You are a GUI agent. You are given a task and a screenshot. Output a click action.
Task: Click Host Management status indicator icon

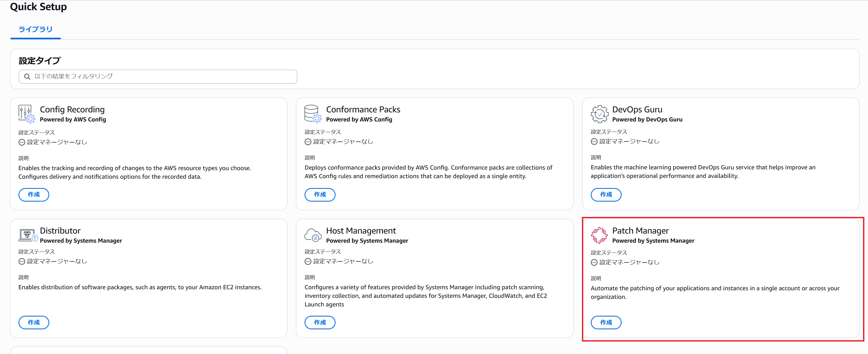coord(308,261)
